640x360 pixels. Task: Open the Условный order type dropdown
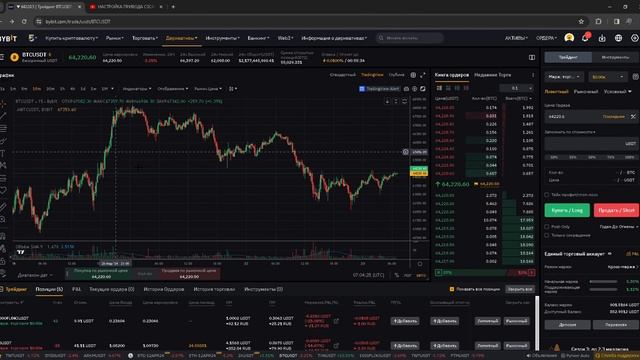click(x=617, y=91)
